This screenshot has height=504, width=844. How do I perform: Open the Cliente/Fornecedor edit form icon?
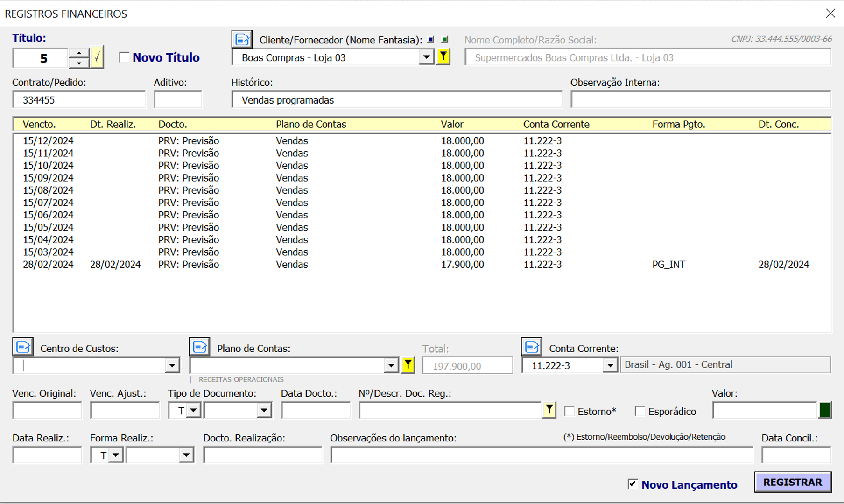(242, 39)
